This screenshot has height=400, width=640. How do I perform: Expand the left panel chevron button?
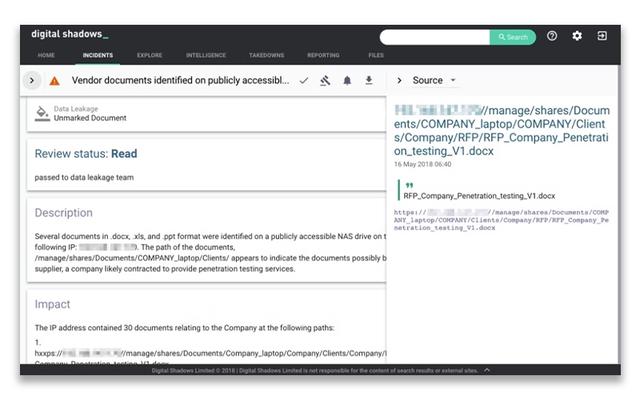[32, 80]
